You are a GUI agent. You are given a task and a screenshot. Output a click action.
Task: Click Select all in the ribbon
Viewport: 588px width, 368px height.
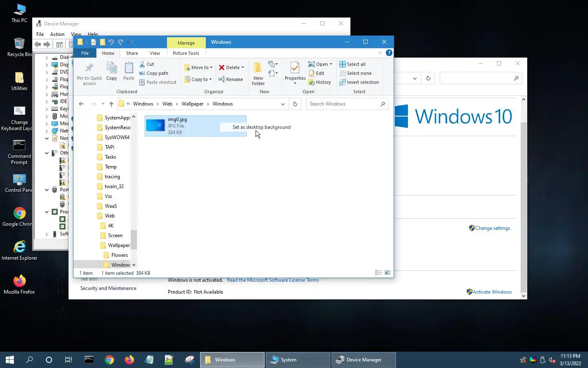pos(352,64)
